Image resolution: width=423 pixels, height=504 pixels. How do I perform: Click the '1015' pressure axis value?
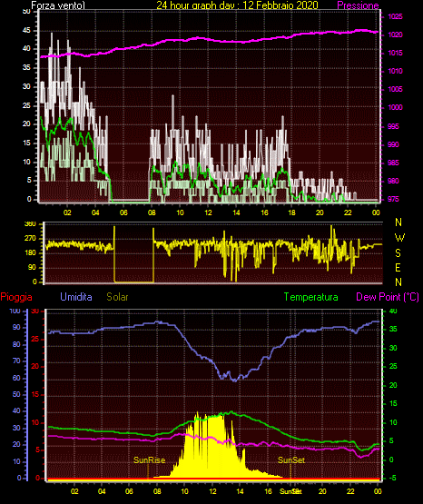coord(395,53)
